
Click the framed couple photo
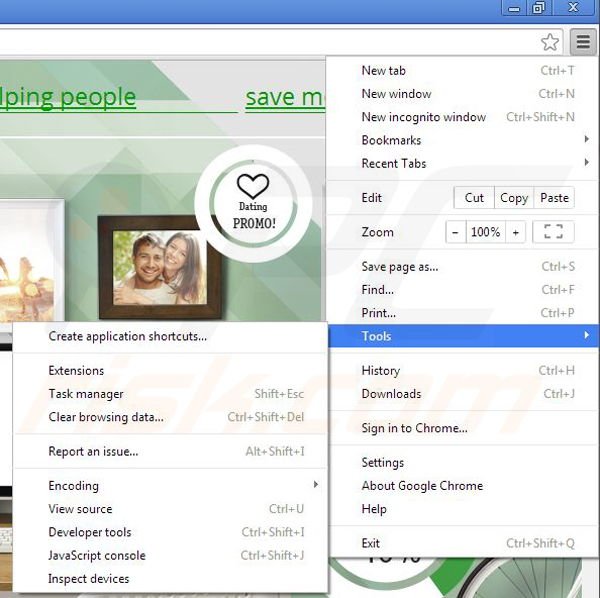click(160, 267)
